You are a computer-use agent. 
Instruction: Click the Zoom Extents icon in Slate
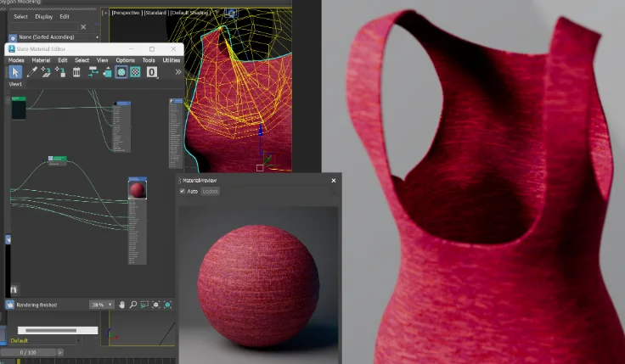click(156, 305)
